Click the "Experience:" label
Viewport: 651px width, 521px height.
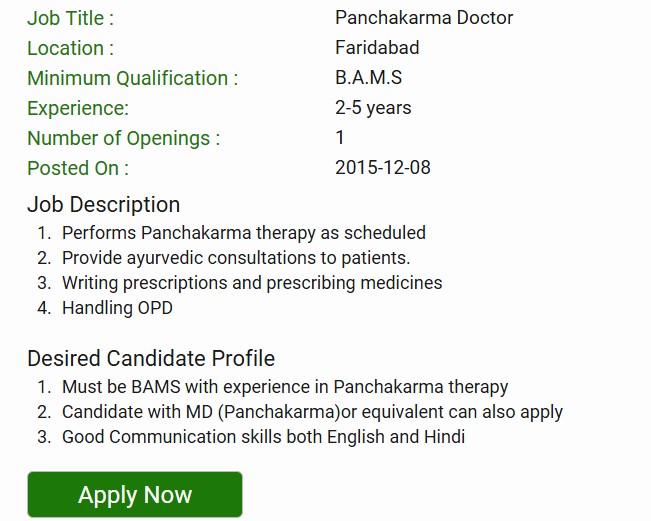(78, 108)
